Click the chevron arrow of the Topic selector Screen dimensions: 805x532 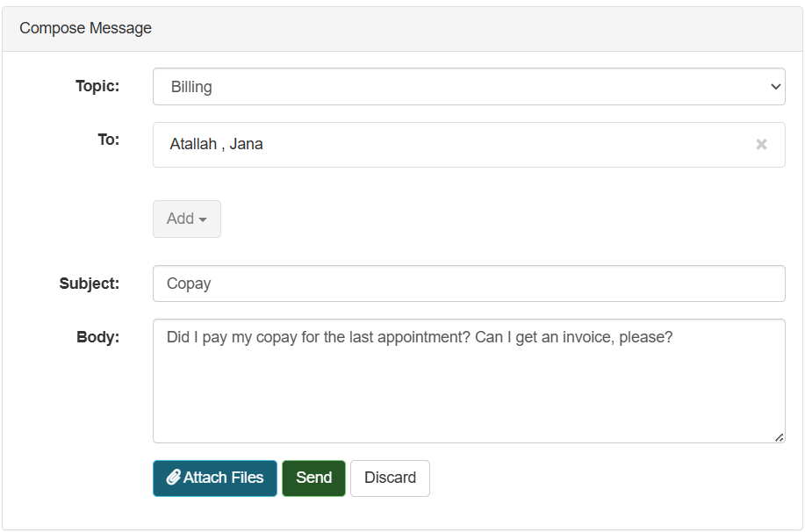pyautogui.click(x=775, y=87)
